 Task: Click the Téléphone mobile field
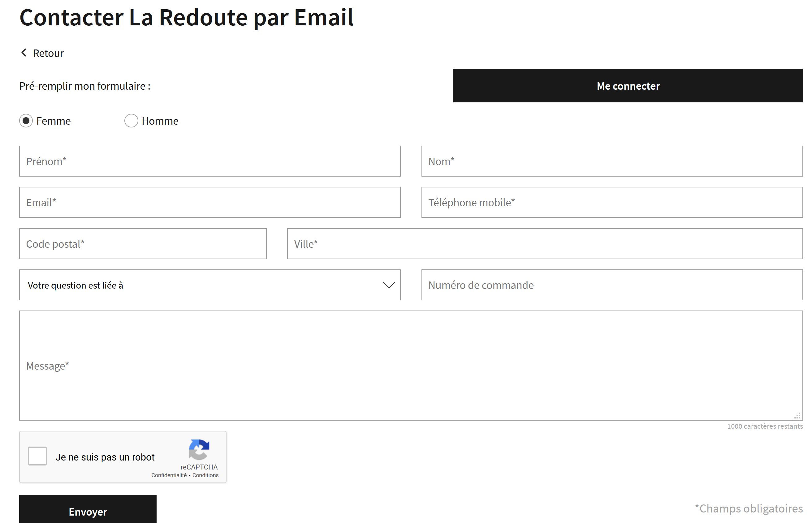611,202
